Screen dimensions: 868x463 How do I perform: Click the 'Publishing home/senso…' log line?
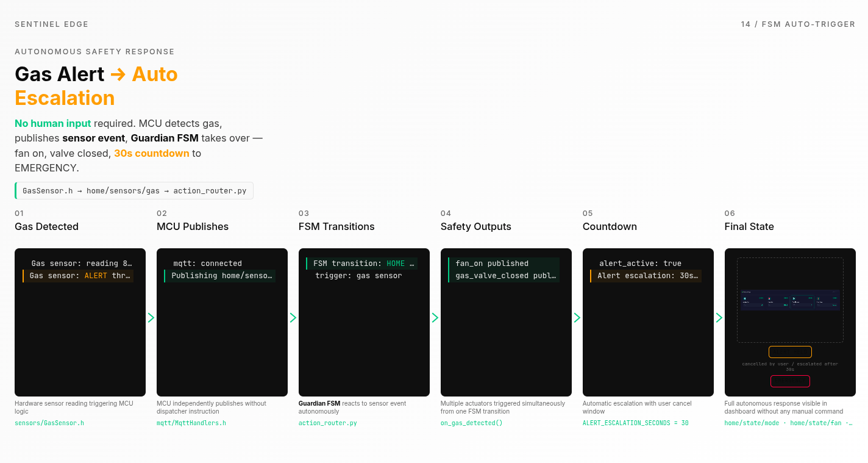tap(219, 276)
